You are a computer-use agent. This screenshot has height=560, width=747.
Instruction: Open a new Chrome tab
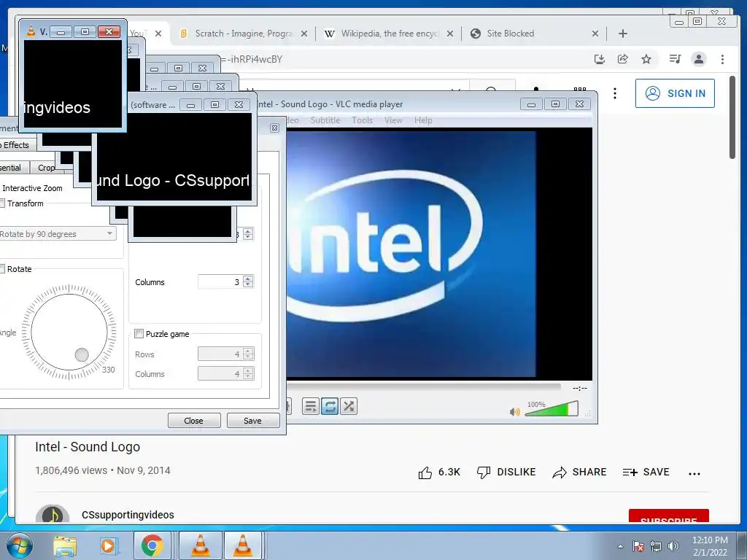click(x=623, y=34)
